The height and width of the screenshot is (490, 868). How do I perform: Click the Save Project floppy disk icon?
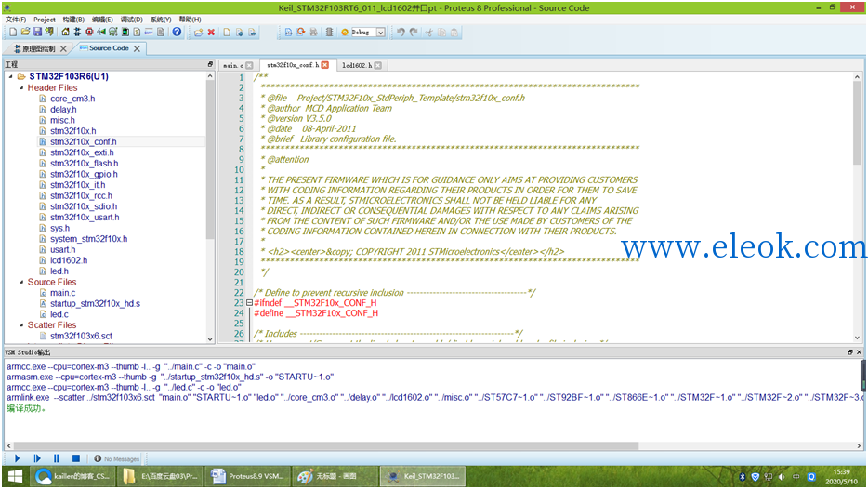pos(37,33)
